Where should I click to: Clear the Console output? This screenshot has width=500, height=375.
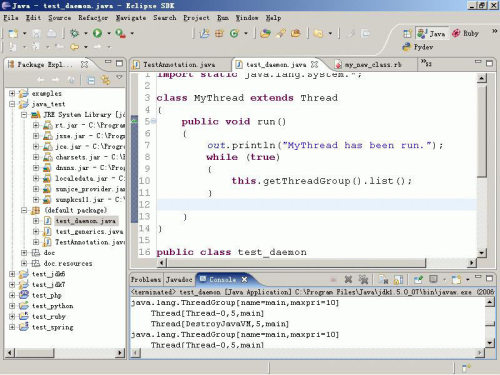(x=383, y=279)
